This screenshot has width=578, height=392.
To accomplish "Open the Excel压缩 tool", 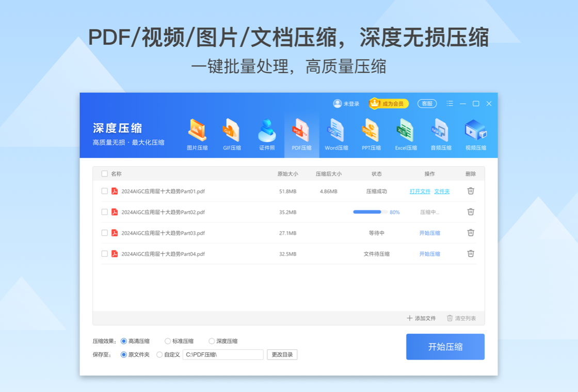I will tap(406, 135).
